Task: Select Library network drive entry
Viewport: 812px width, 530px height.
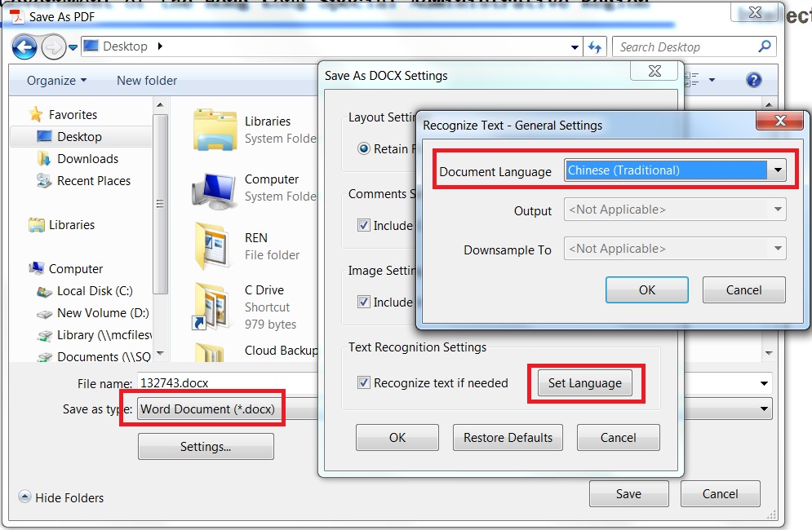Action: click(x=104, y=335)
